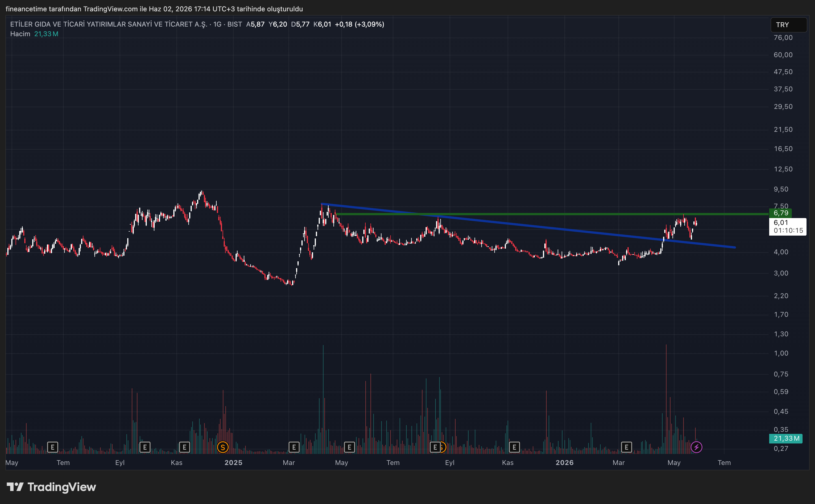
Task: Click the 1,00 price axis label
Action: (x=781, y=353)
